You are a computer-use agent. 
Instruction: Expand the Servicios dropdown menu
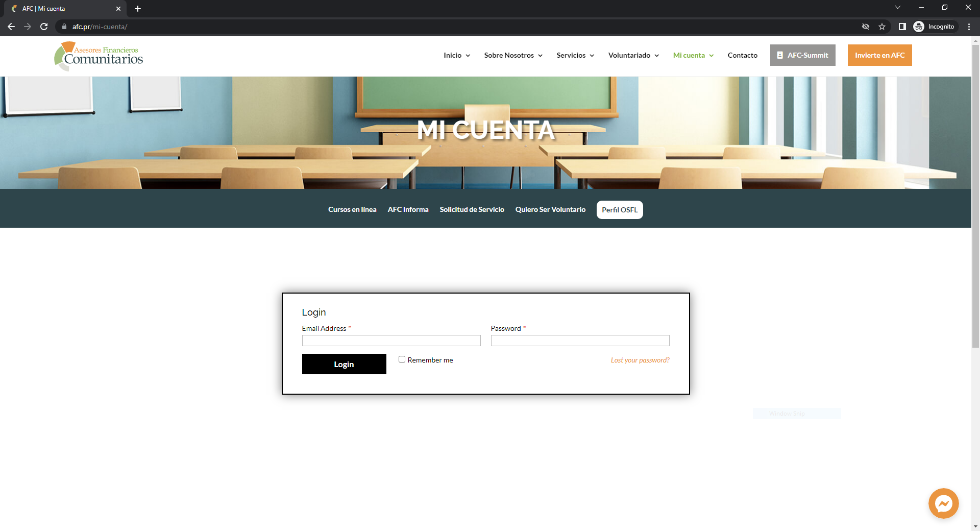point(575,55)
